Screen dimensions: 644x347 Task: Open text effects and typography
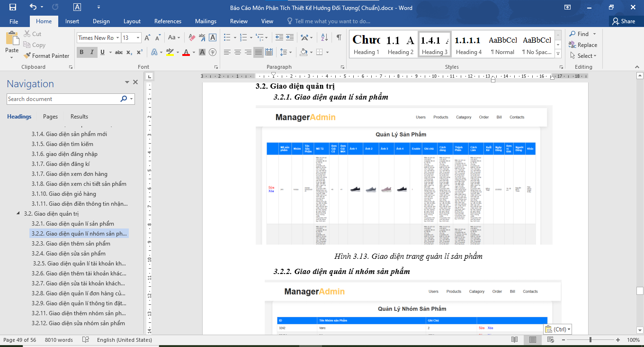pos(154,52)
